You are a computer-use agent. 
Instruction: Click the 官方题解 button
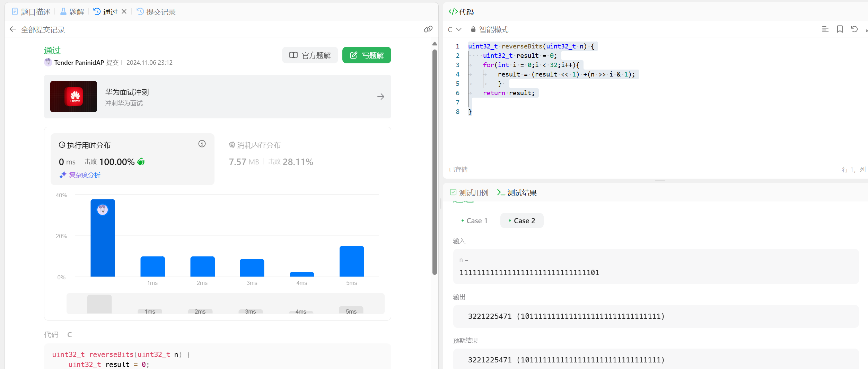(310, 55)
